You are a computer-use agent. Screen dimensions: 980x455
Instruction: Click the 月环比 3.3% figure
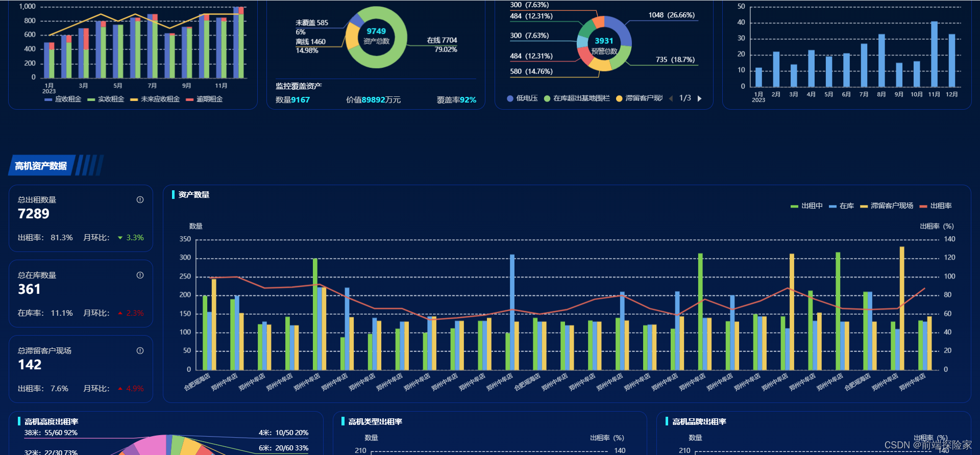135,238
